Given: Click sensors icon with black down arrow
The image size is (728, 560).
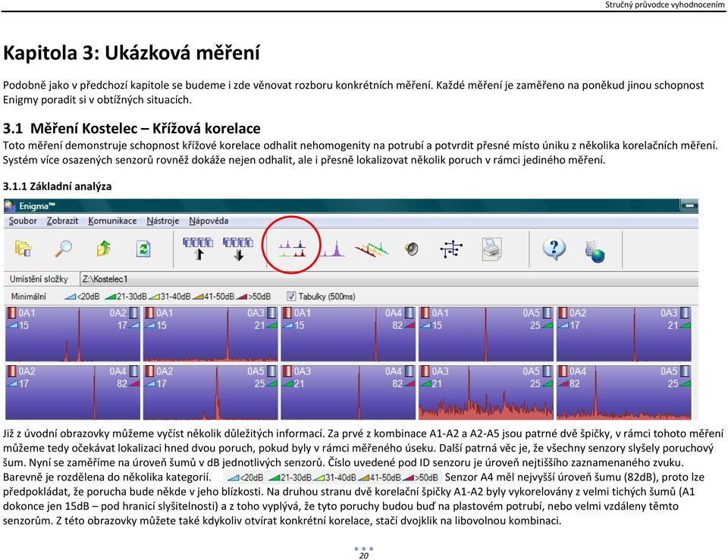Looking at the screenshot, I should click(238, 249).
